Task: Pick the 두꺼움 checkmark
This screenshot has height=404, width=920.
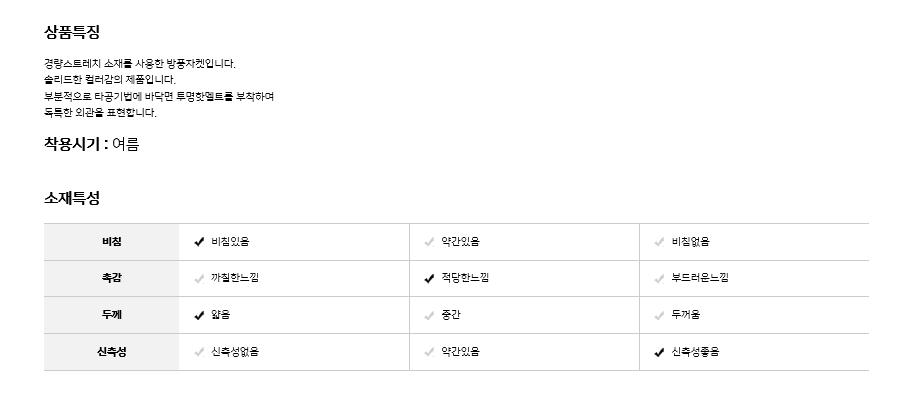Action: point(659,315)
